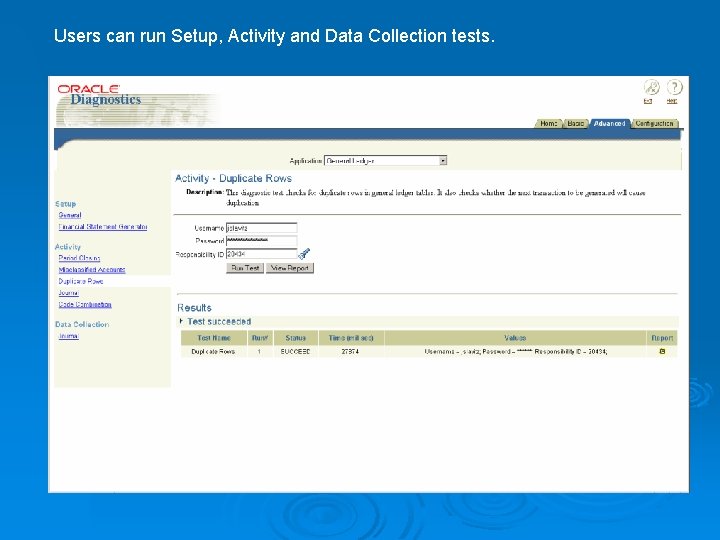
Task: Click the Report column header
Action: pyautogui.click(x=662, y=338)
